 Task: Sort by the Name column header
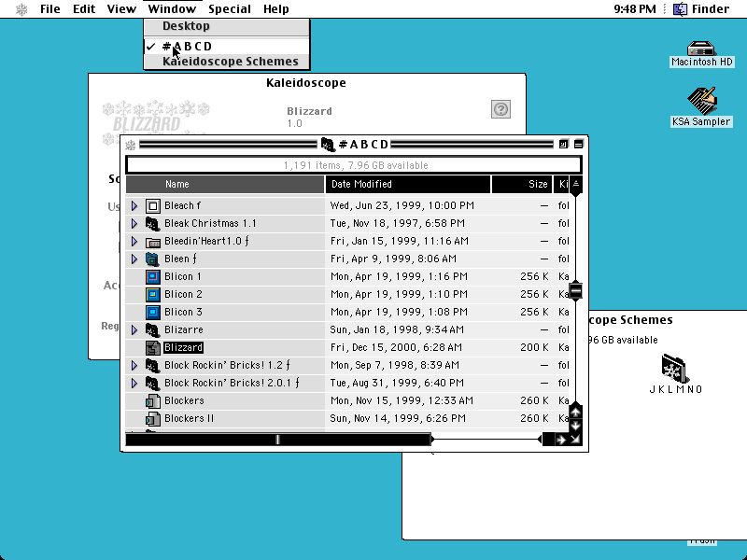[225, 184]
